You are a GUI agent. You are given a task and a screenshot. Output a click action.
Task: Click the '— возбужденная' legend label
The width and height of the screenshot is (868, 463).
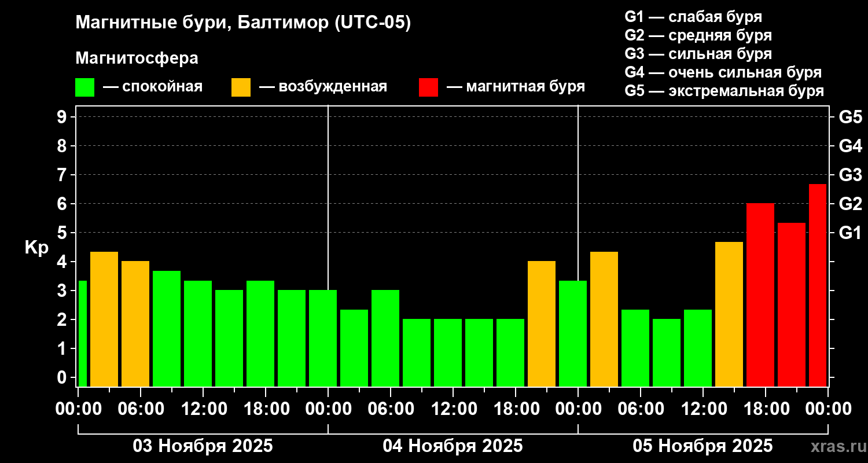tap(323, 87)
